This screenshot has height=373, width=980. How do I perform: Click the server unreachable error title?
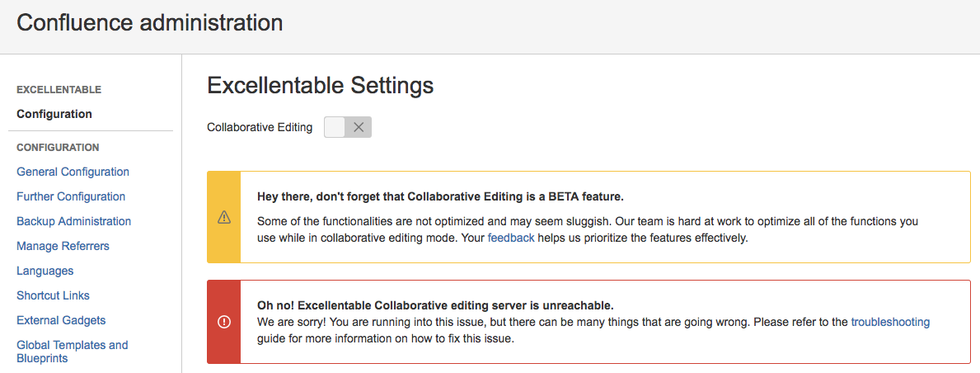tap(436, 305)
